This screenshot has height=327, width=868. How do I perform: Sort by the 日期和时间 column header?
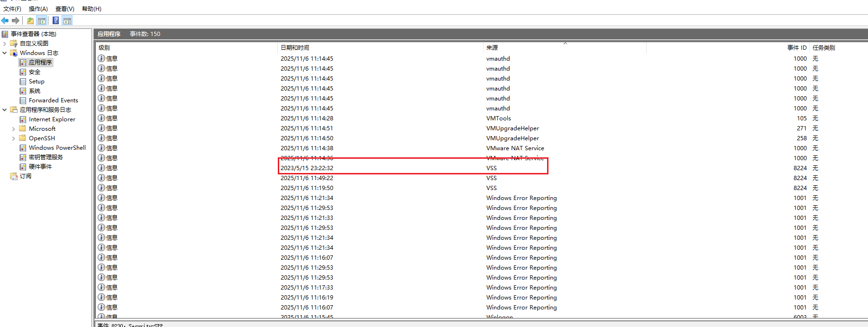(295, 47)
